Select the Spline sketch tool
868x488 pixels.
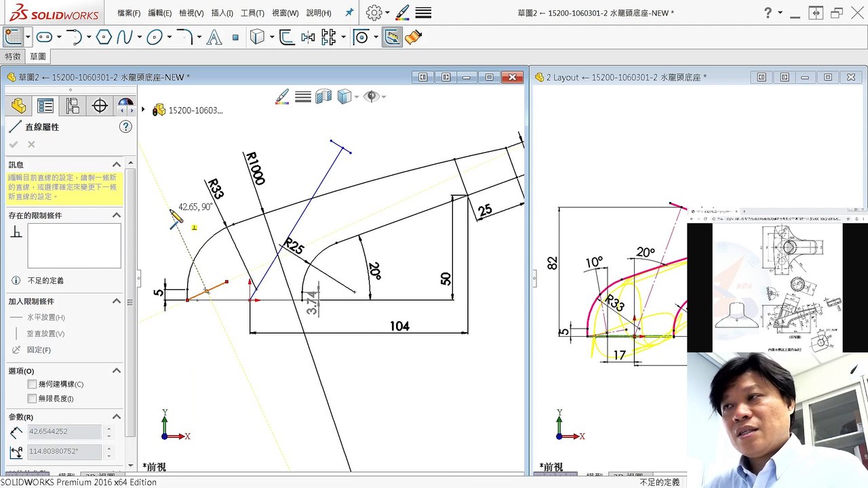click(x=124, y=37)
